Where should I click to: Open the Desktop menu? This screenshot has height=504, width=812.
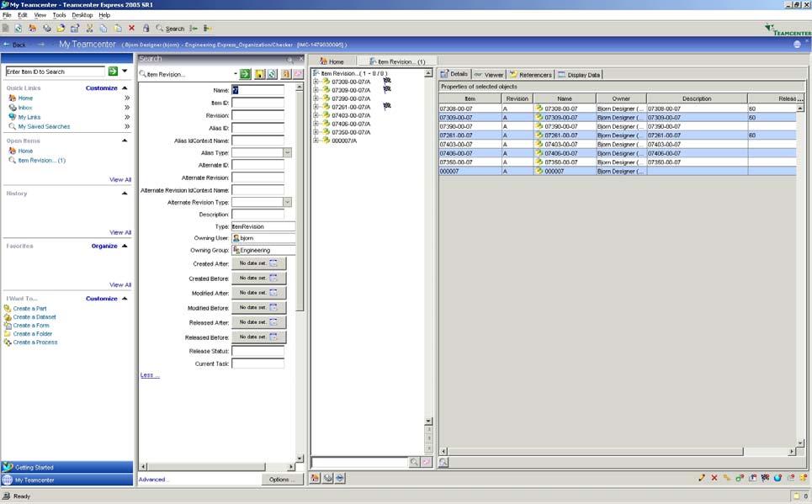pyautogui.click(x=82, y=15)
